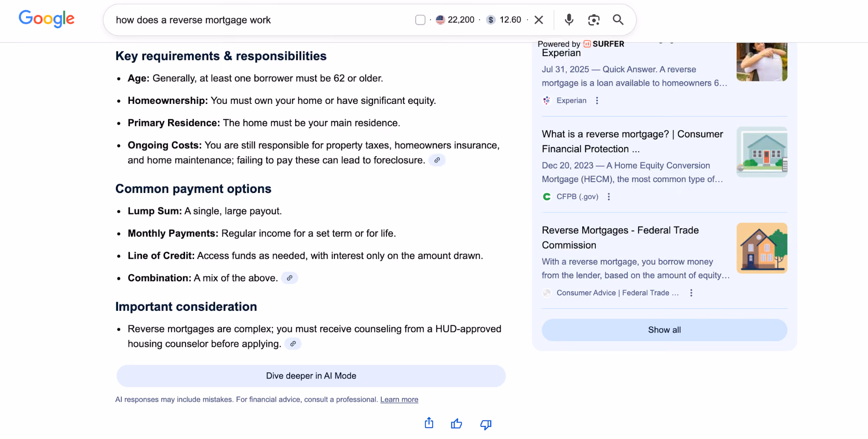Click the Show all sources button
The width and height of the screenshot is (868, 439).
point(664,330)
